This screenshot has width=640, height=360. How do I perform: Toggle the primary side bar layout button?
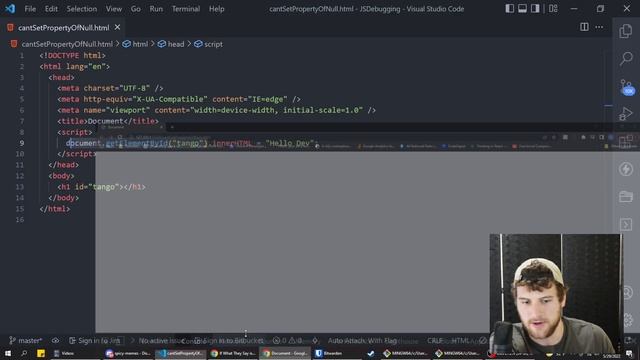pos(509,9)
